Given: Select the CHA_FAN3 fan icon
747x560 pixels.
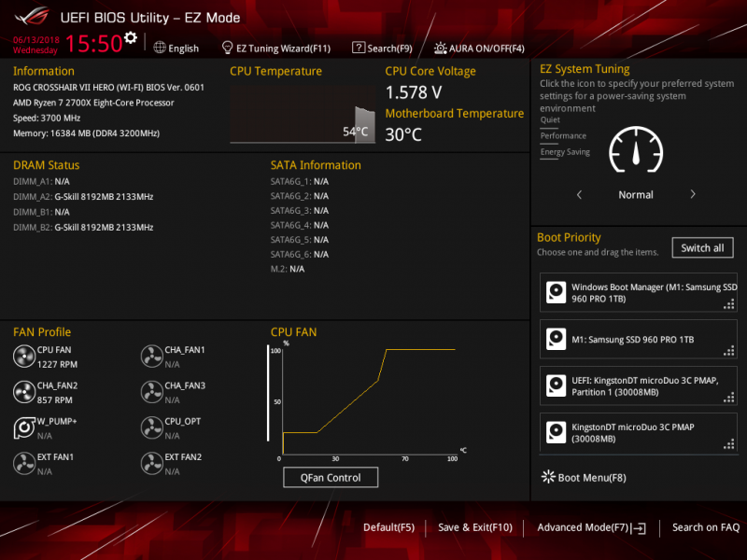Looking at the screenshot, I should coord(152,392).
